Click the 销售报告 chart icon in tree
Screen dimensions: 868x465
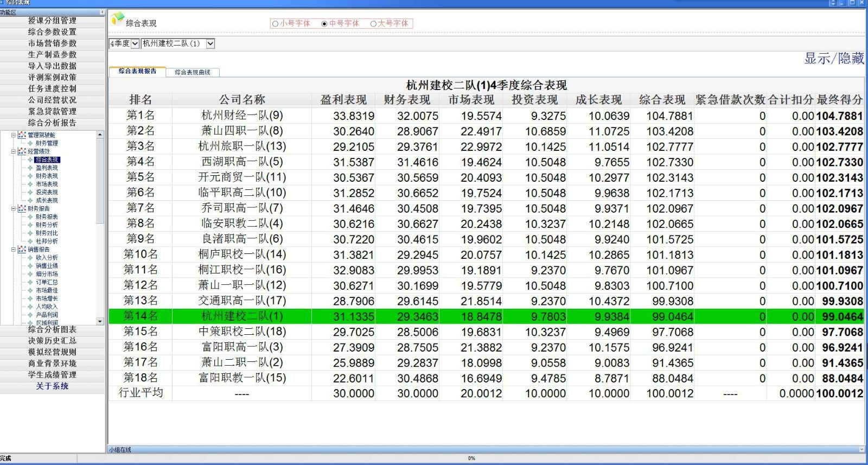click(x=22, y=250)
